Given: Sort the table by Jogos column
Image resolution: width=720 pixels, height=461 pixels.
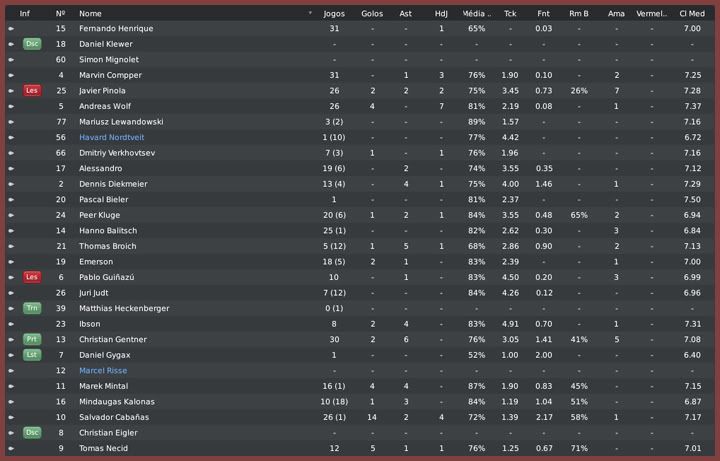Looking at the screenshot, I should (334, 14).
